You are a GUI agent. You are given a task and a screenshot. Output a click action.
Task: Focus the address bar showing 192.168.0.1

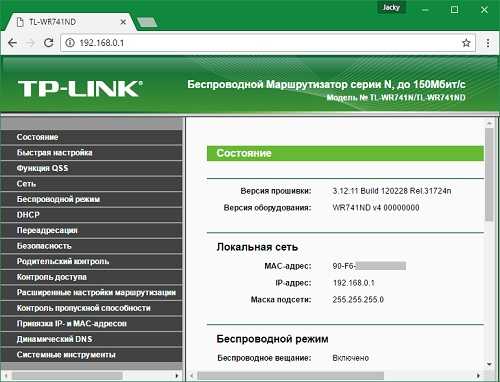click(x=267, y=43)
